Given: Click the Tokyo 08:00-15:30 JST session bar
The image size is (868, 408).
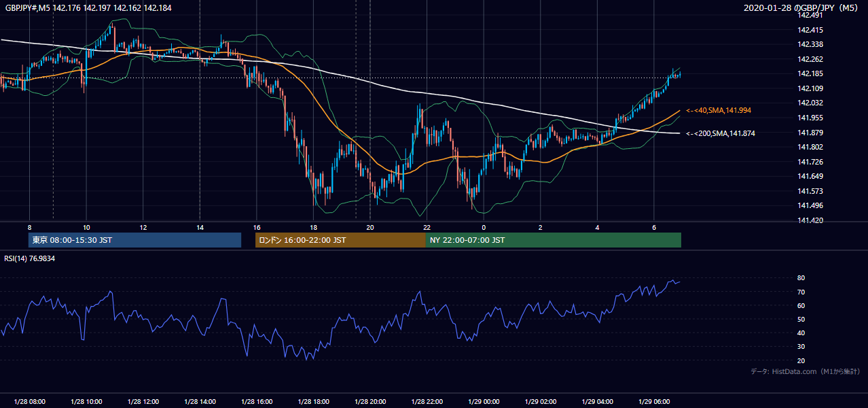Looking at the screenshot, I should pos(134,240).
